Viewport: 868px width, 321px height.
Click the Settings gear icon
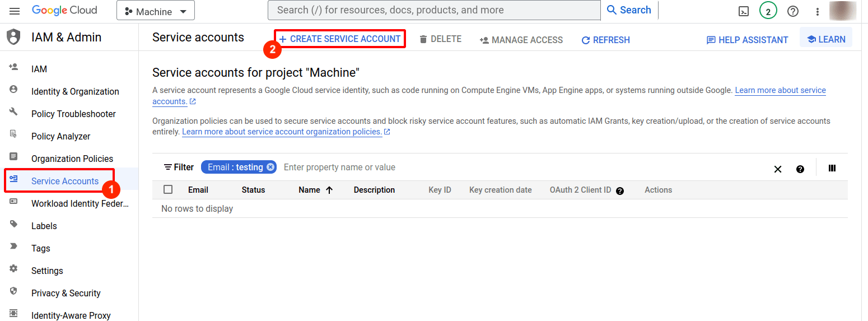coord(13,268)
